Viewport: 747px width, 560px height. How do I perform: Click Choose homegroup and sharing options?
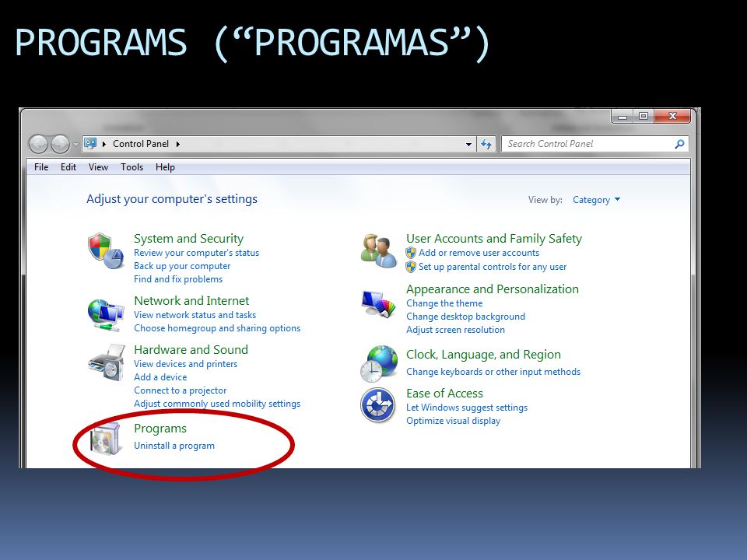(x=217, y=328)
